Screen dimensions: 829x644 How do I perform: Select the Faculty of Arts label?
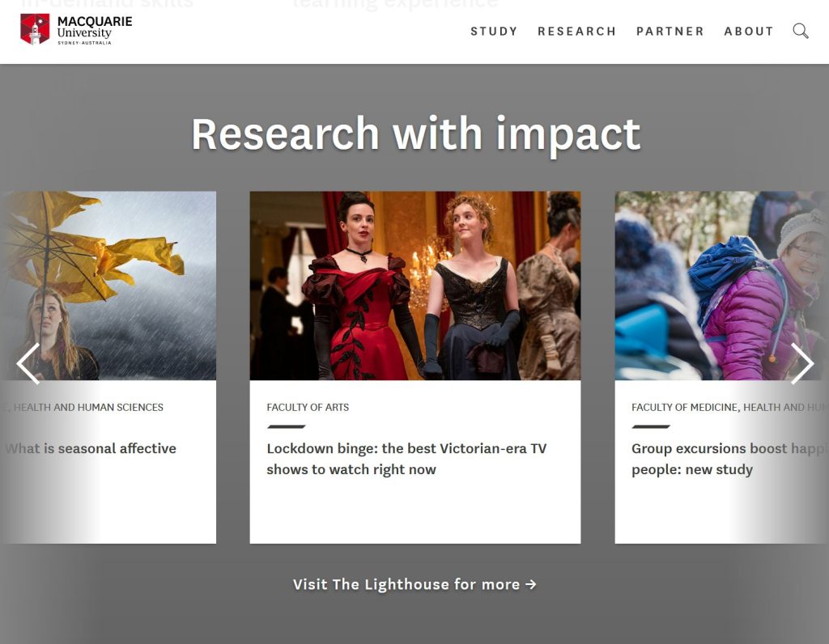pyautogui.click(x=308, y=407)
